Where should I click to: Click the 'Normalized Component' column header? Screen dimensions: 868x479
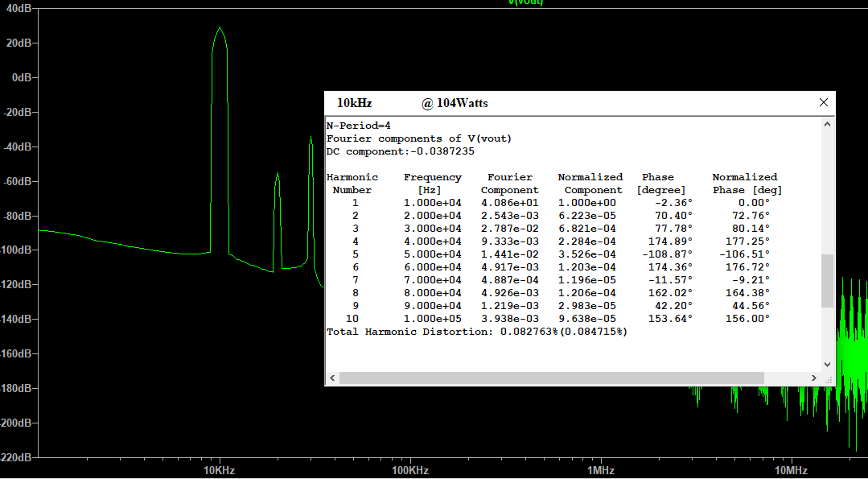point(590,184)
